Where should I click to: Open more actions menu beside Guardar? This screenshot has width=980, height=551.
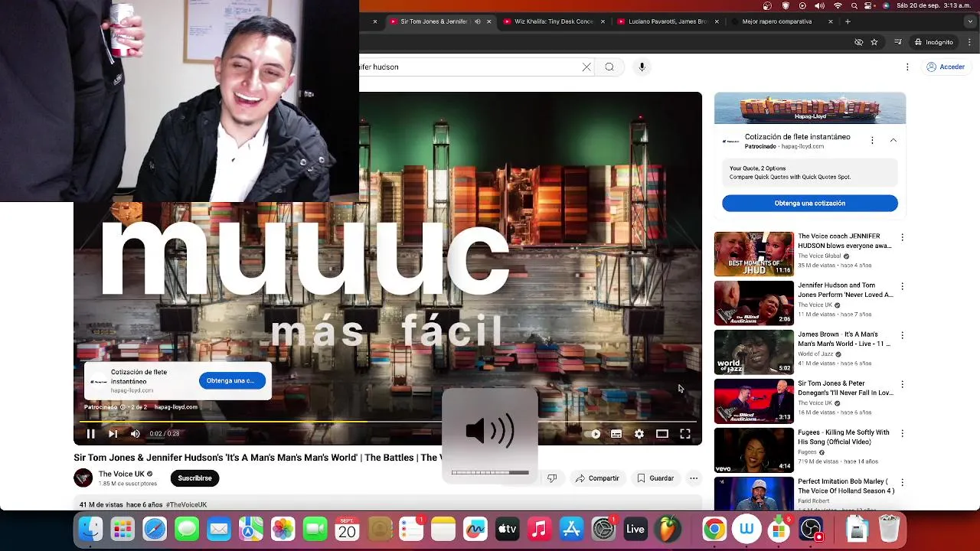[694, 478]
